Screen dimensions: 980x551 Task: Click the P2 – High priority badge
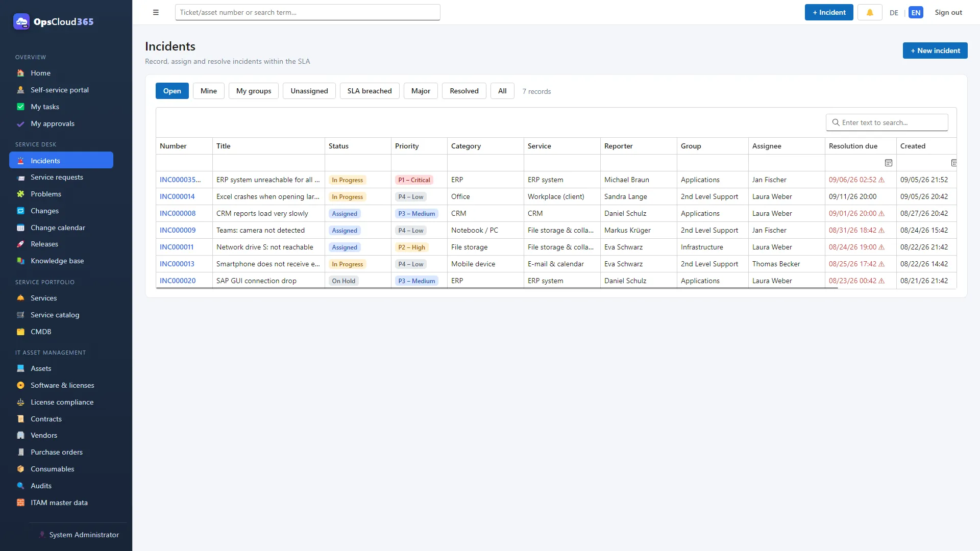[411, 247]
